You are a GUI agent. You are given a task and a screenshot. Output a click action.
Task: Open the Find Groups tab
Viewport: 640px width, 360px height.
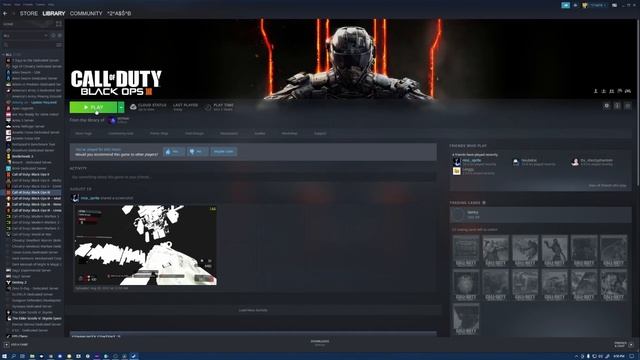(194, 133)
